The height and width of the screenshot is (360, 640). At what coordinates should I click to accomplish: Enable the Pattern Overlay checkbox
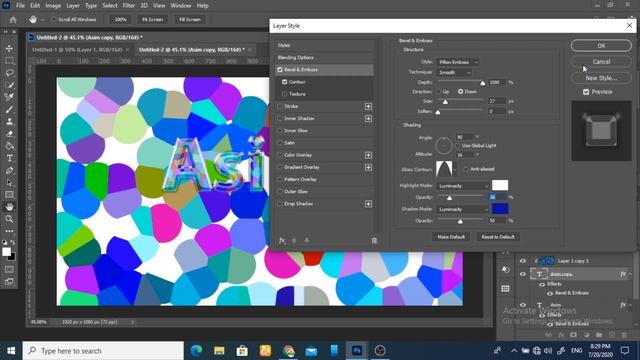(280, 179)
